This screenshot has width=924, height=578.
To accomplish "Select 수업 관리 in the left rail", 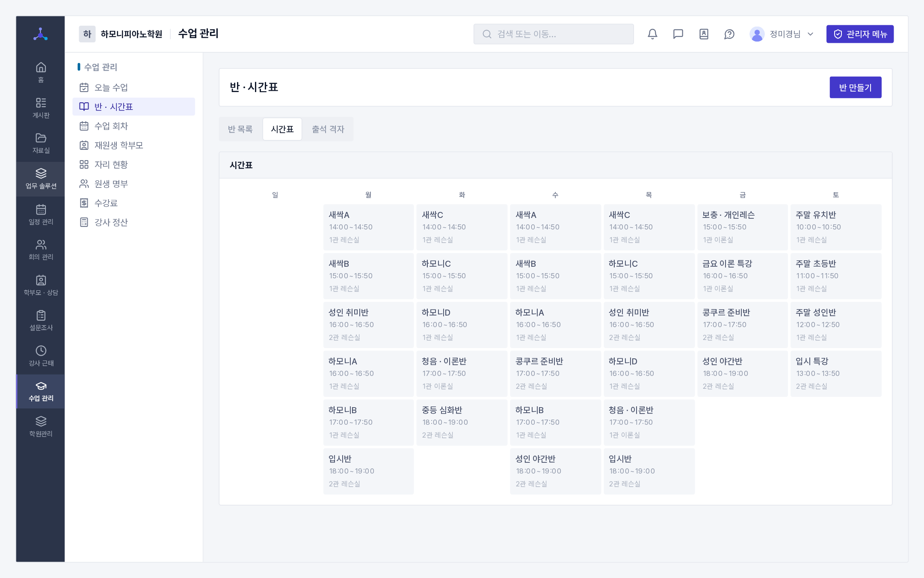I will click(x=41, y=391).
